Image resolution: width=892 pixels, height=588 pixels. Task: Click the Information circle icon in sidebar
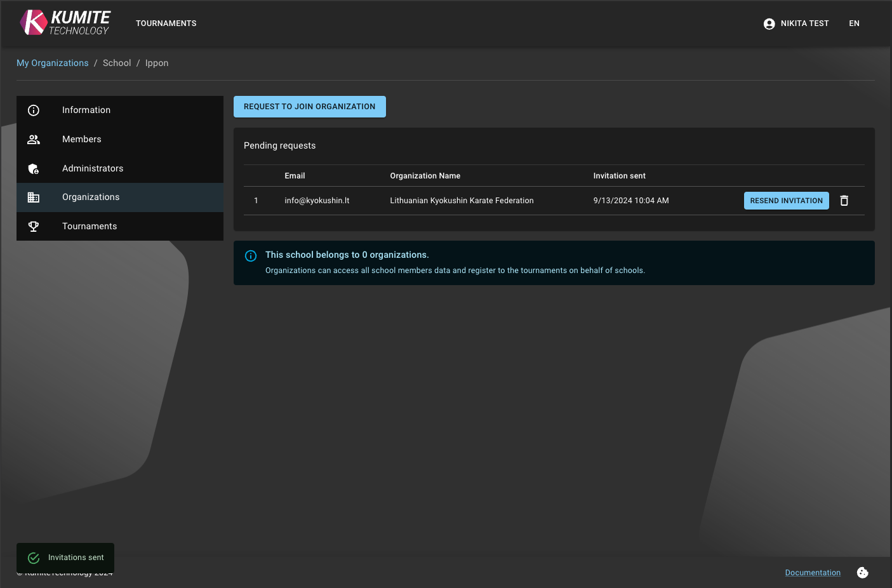pyautogui.click(x=34, y=110)
